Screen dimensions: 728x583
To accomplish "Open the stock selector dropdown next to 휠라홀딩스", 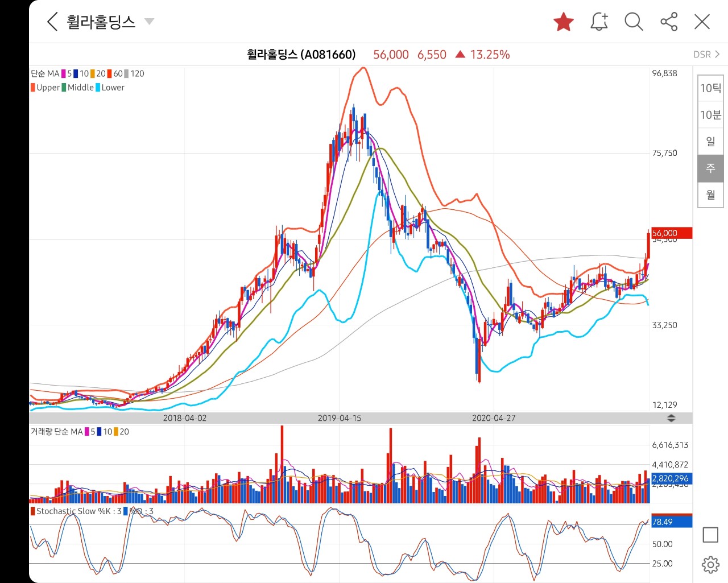I will click(x=149, y=22).
